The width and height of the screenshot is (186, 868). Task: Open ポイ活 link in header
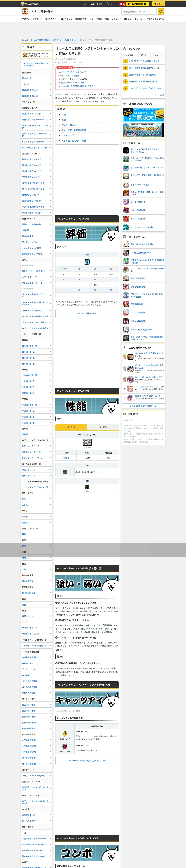(x=111, y=4)
